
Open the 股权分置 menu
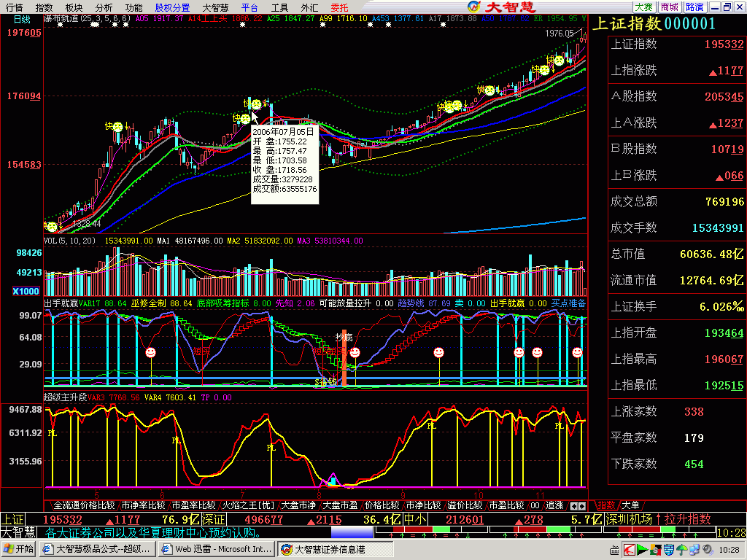(172, 7)
